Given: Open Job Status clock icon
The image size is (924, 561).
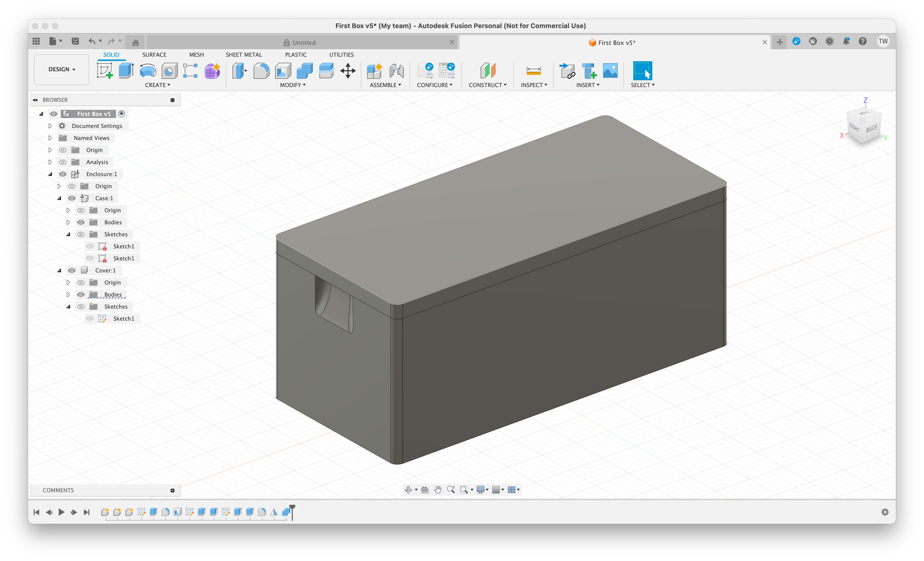Looking at the screenshot, I should coord(830,41).
